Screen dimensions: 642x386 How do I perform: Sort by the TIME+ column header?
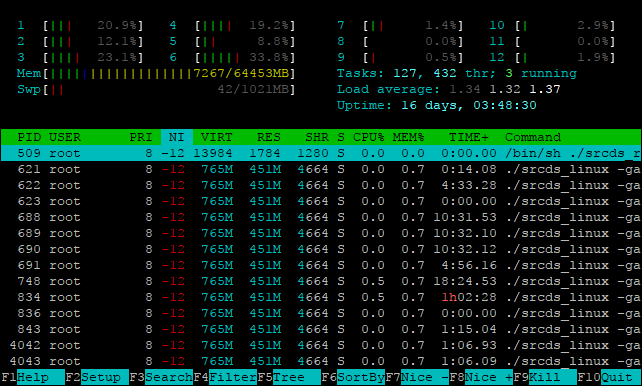point(469,137)
